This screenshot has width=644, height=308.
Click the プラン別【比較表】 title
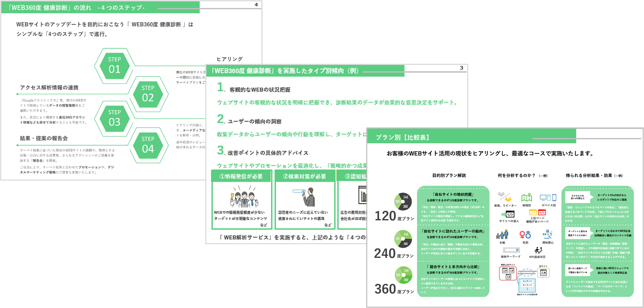(x=403, y=137)
